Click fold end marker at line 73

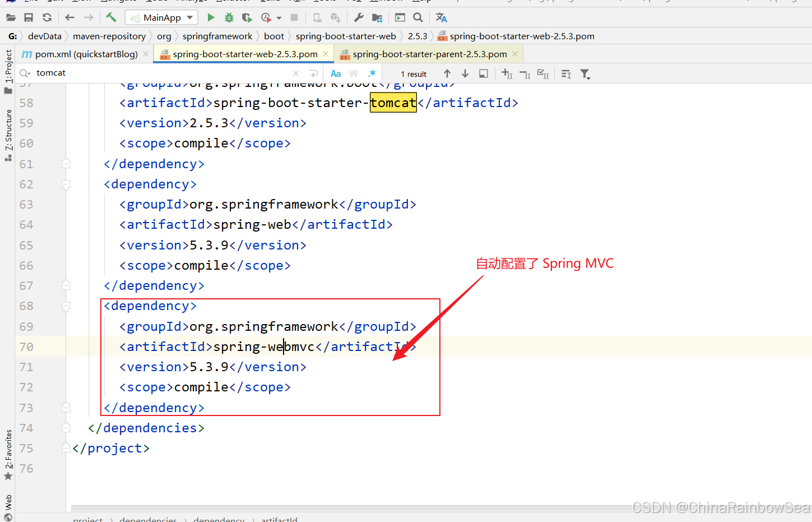click(x=66, y=408)
